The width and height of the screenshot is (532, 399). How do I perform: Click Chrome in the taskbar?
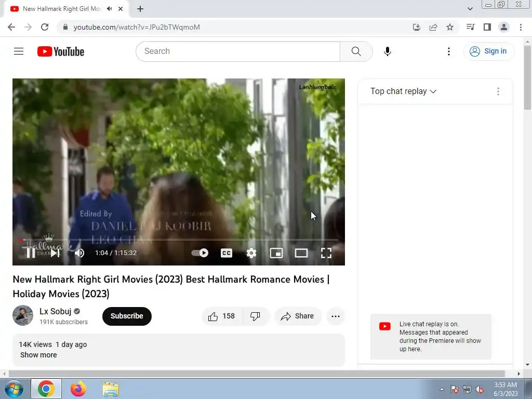pos(46,389)
